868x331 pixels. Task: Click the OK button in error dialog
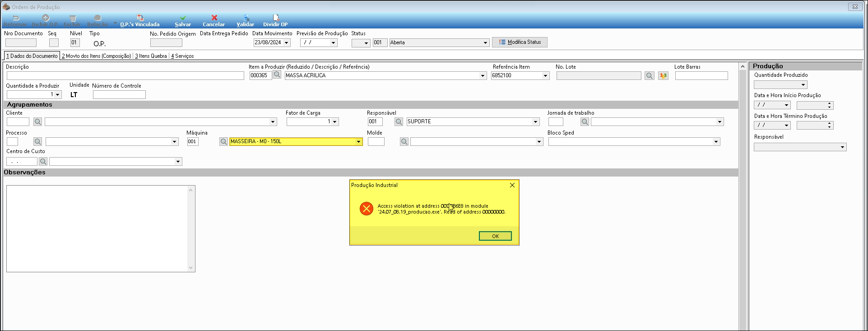(x=495, y=236)
